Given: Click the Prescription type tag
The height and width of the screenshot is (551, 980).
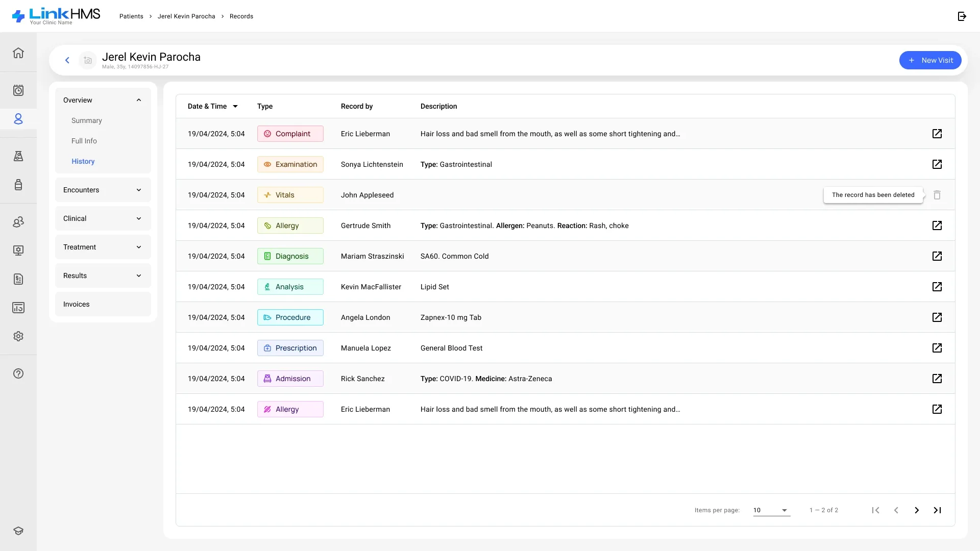Looking at the screenshot, I should pyautogui.click(x=290, y=348).
